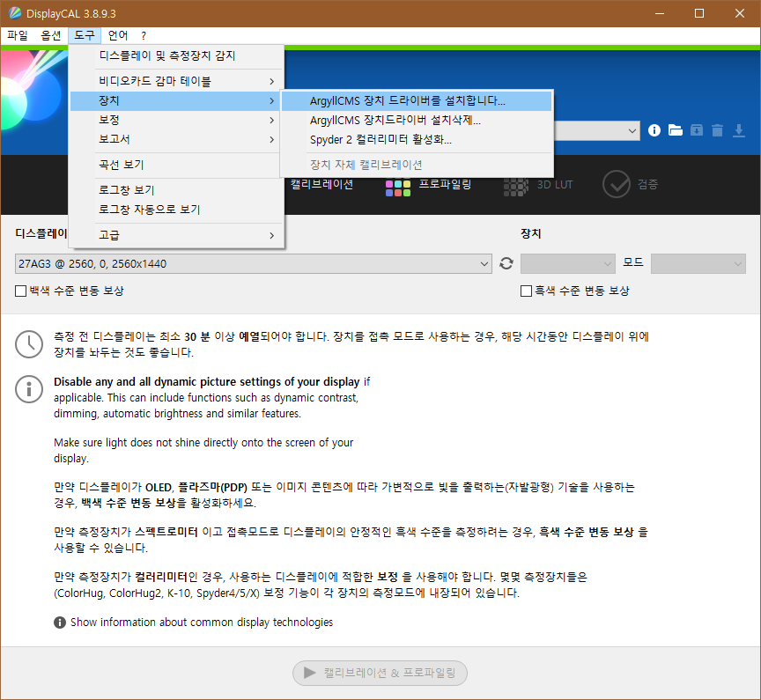Open the settings dropdown in blue header
Viewport: 761px width, 700px height.
pos(596,130)
